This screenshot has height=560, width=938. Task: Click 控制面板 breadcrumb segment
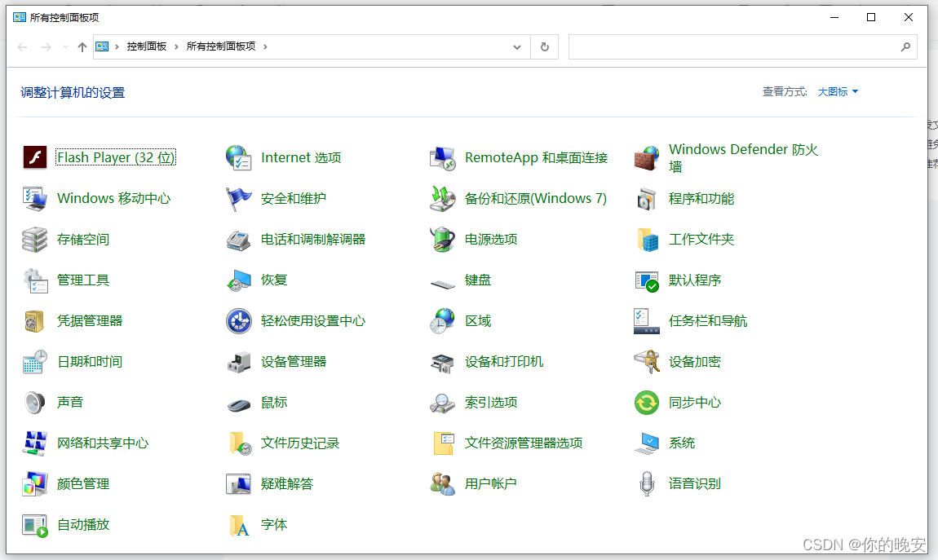[147, 46]
